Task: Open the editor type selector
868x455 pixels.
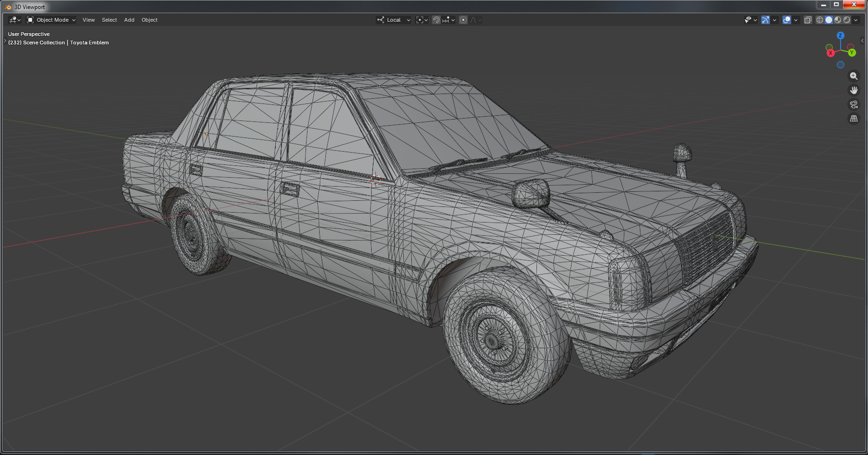Action: 15,20
